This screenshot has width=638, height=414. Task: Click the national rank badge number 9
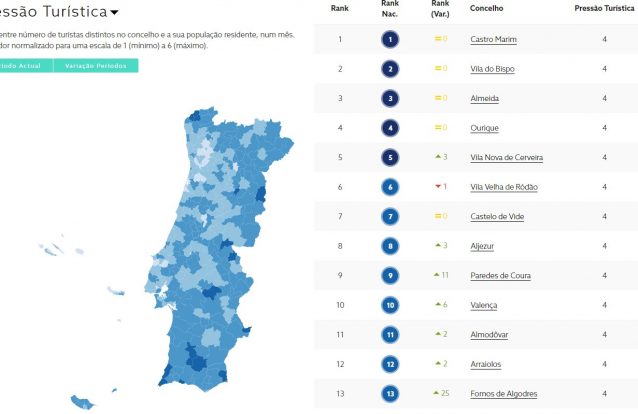[x=390, y=276]
